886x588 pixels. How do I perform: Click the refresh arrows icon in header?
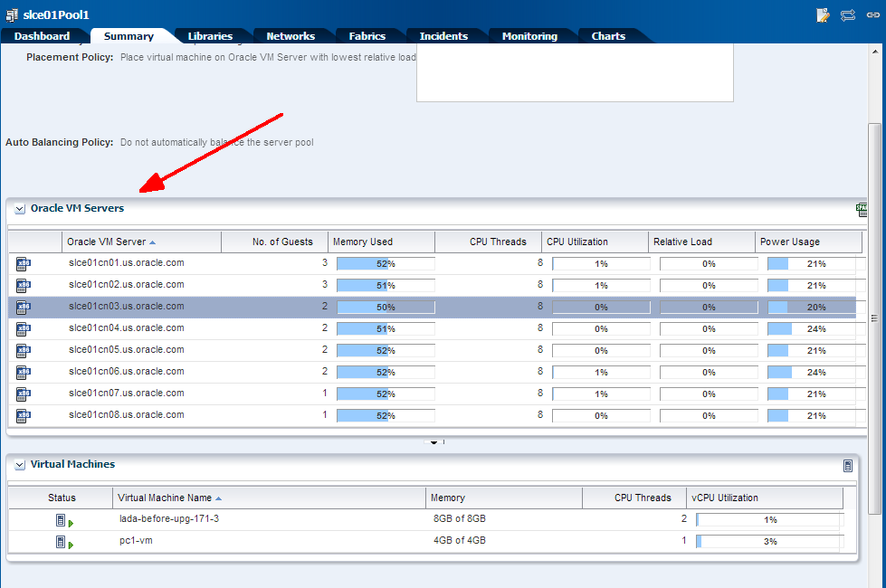pyautogui.click(x=848, y=15)
